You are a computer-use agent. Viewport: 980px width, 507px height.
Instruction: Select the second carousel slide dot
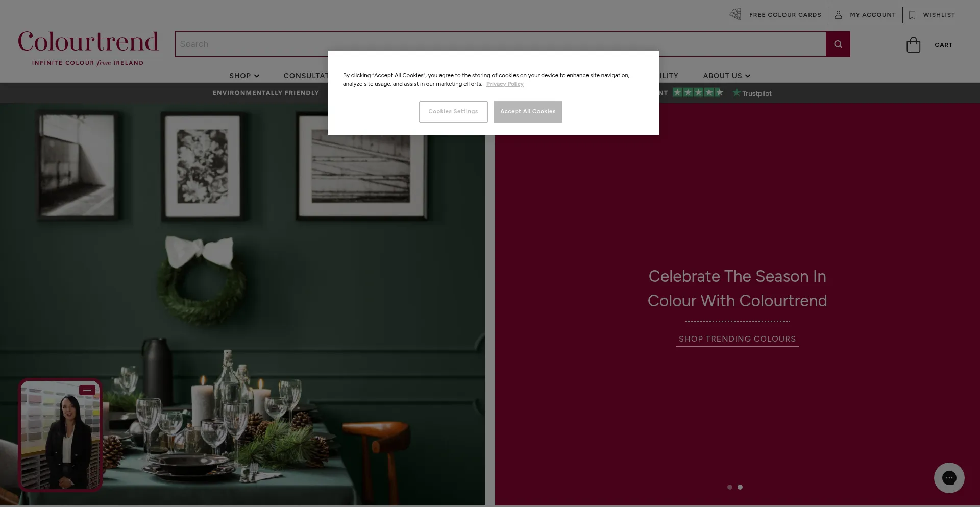pos(740,487)
